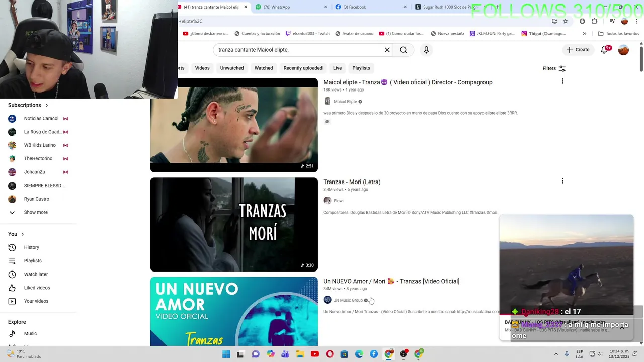This screenshot has height=362, width=644.
Task: Expand hidden bookmarks overflow chevron
Action: coord(584,34)
